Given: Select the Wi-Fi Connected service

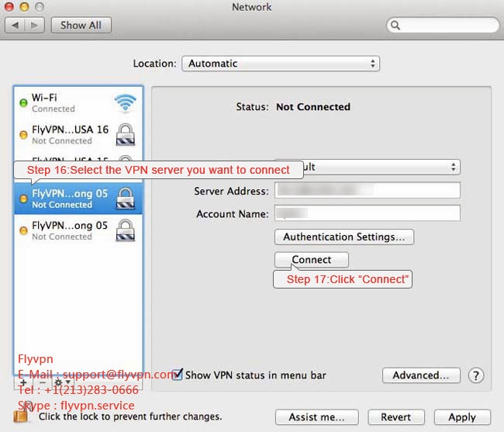Looking at the screenshot, I should point(78,103).
